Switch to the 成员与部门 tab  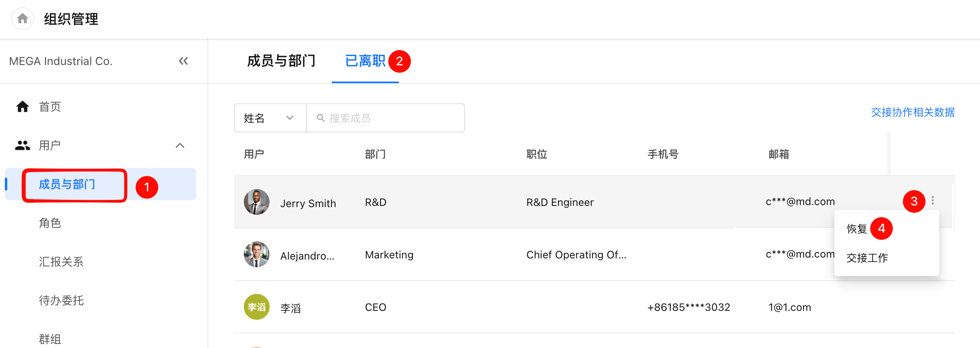point(281,61)
